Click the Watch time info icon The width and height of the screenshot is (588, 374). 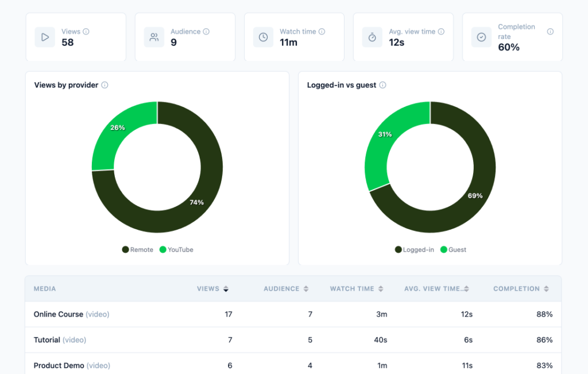322,32
